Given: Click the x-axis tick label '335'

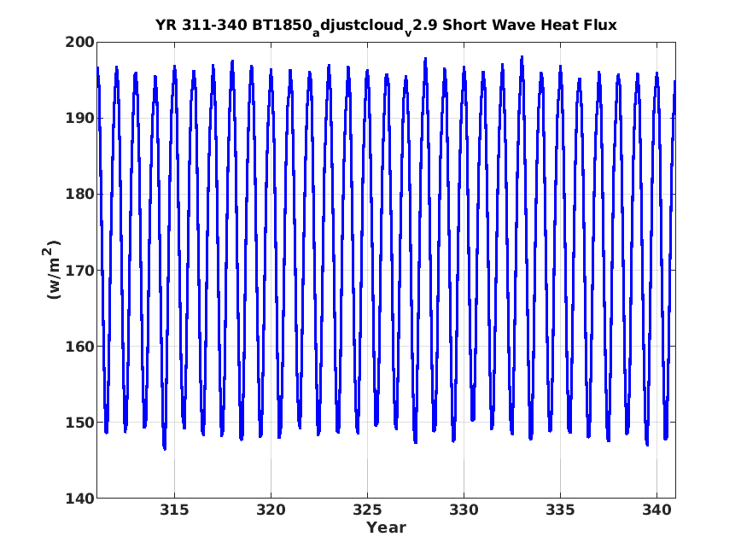Looking at the screenshot, I should click(x=560, y=510).
